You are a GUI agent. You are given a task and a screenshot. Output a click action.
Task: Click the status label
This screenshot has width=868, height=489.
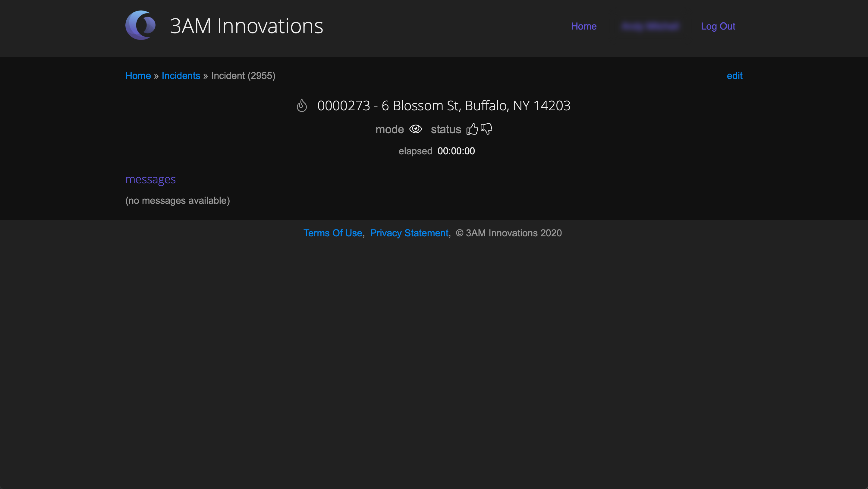[x=445, y=129]
